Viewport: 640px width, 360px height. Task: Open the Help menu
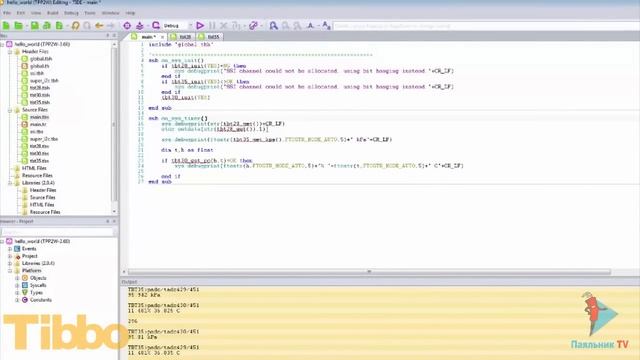[130, 13]
